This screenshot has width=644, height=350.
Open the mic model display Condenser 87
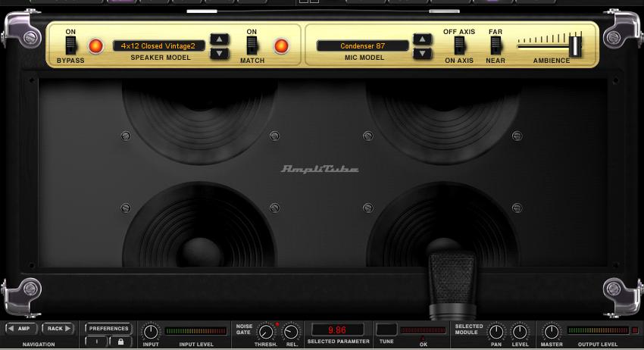363,46
